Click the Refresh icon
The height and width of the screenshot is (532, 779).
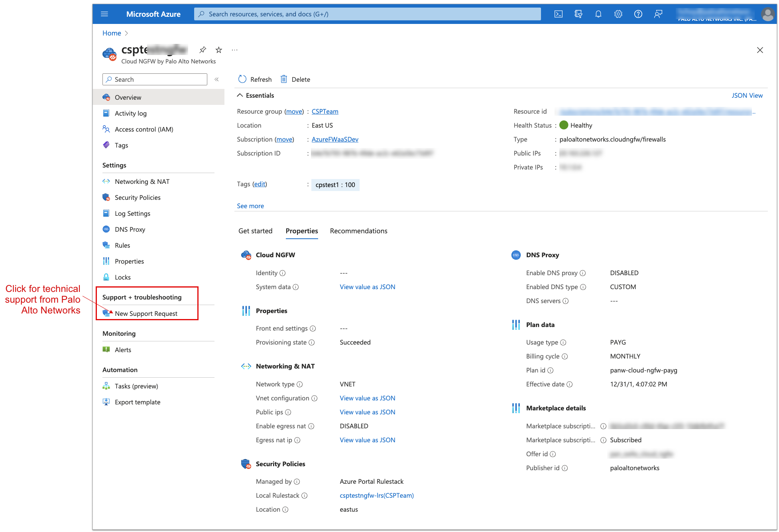tap(242, 79)
